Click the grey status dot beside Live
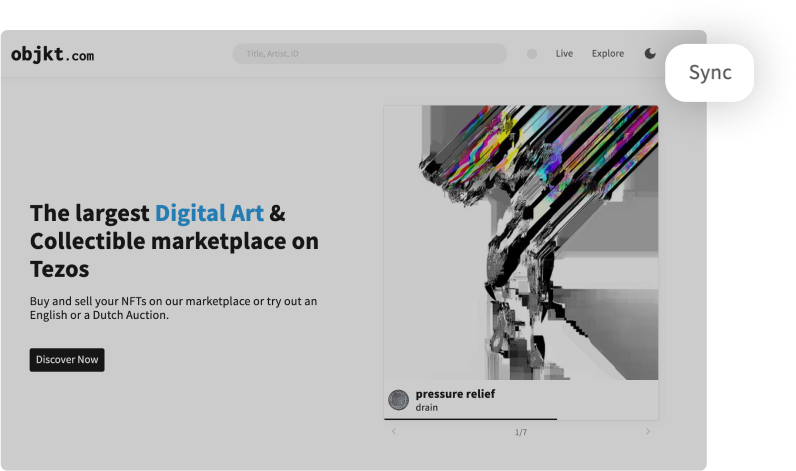796x471 pixels. click(532, 54)
